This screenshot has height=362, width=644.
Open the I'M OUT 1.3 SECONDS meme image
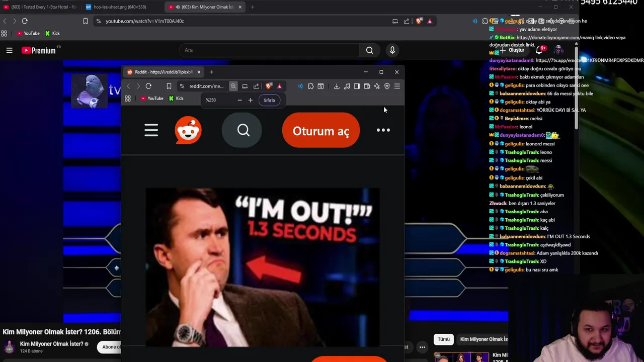263,267
